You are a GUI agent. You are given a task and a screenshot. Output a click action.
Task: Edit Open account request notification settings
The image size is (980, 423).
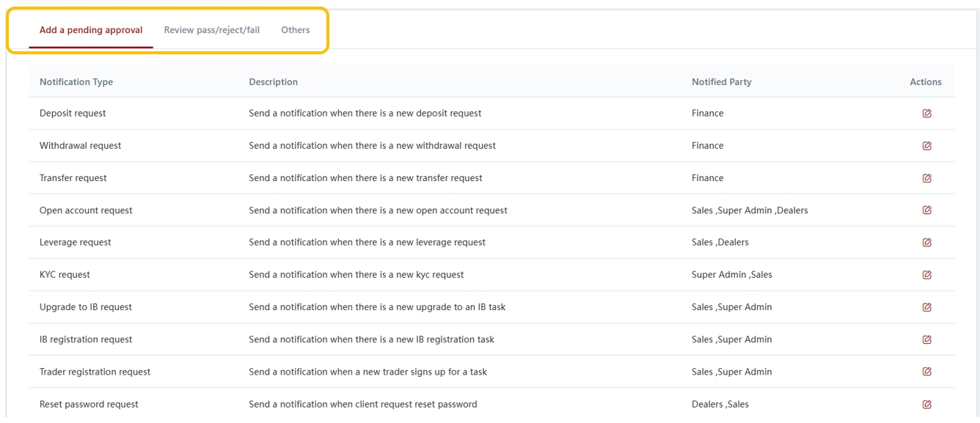[x=926, y=210]
